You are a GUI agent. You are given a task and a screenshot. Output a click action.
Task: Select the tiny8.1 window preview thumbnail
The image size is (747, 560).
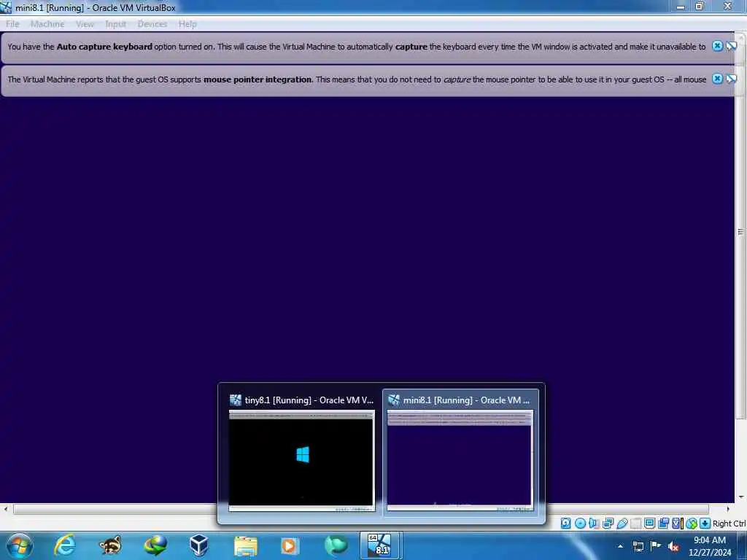[x=301, y=460]
